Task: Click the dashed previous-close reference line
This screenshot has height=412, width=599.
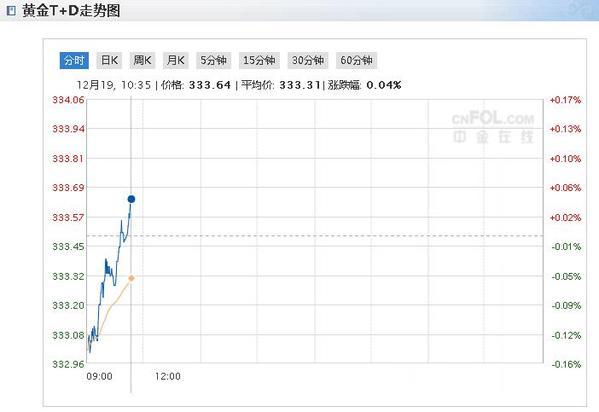Action: (315, 236)
